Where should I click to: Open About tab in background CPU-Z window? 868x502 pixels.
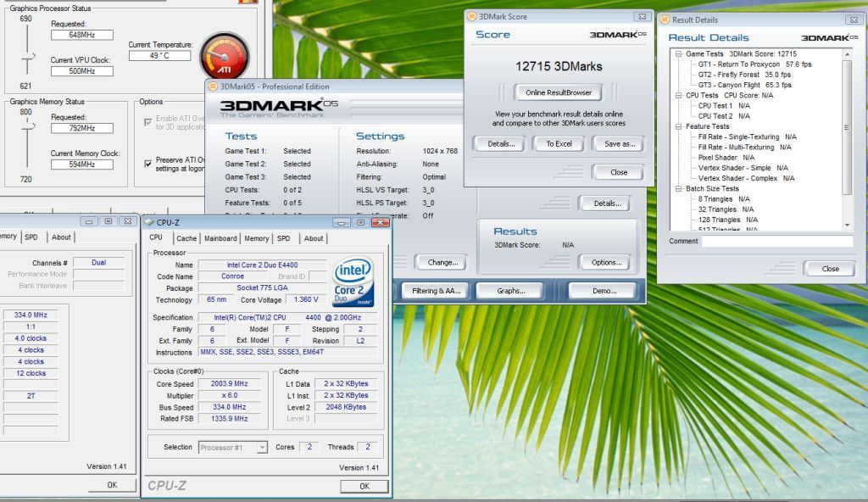(61, 237)
